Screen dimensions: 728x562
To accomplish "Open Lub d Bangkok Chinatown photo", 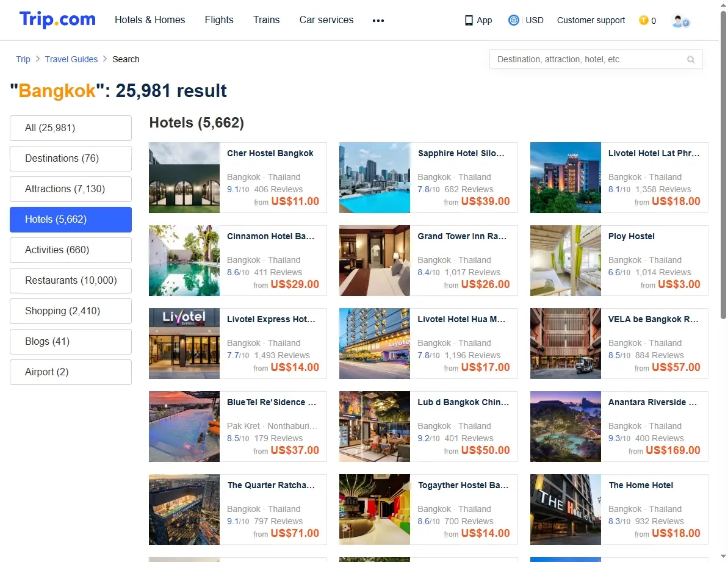I will [375, 427].
